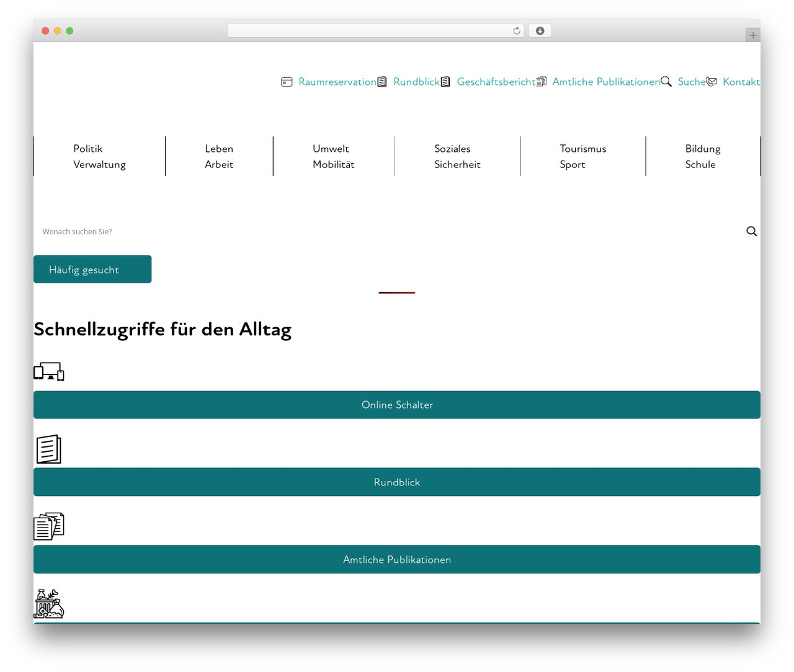This screenshot has width=794, height=672.
Task: Click the document icon left of Rundblick link
Action: 382,82
